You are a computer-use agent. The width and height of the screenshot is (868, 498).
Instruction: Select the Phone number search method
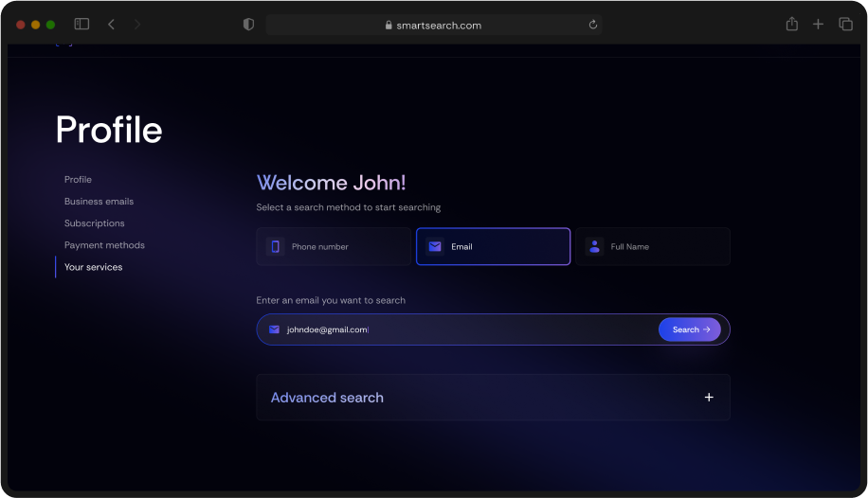pyautogui.click(x=334, y=246)
